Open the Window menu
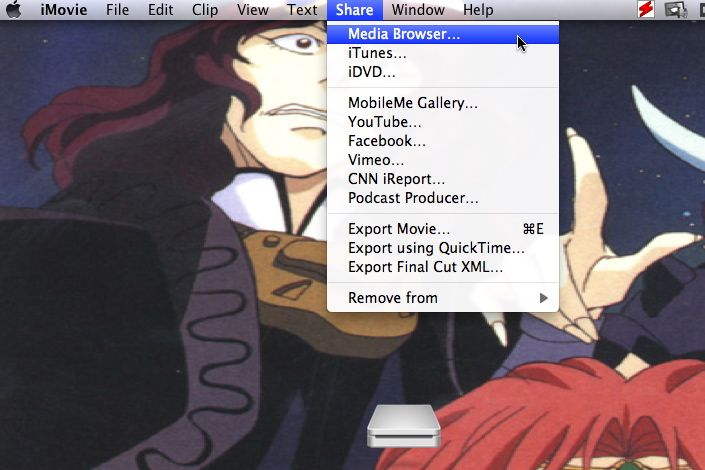Screen dimensions: 705x470 (418, 9)
